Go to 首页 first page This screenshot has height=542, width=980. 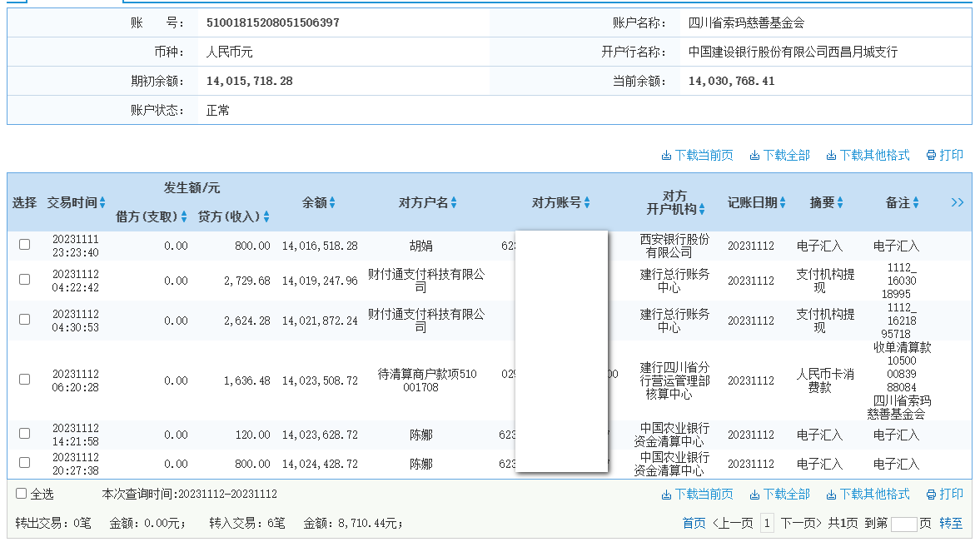point(694,523)
